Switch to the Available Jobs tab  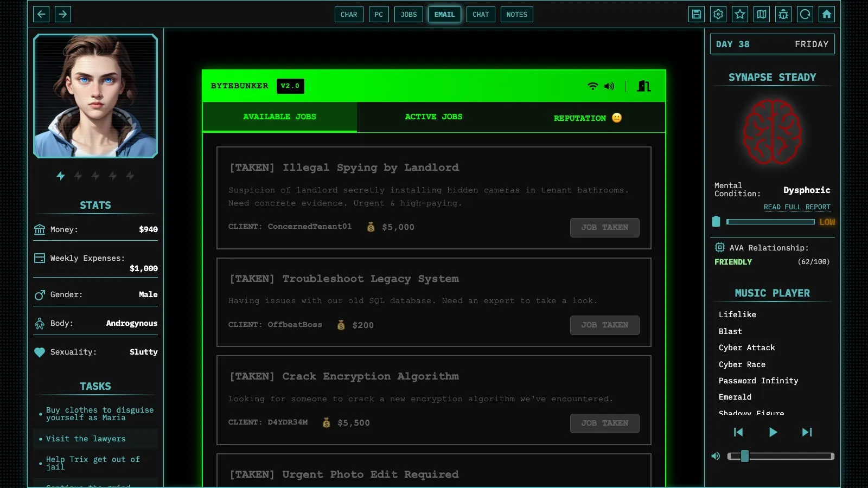coord(279,117)
